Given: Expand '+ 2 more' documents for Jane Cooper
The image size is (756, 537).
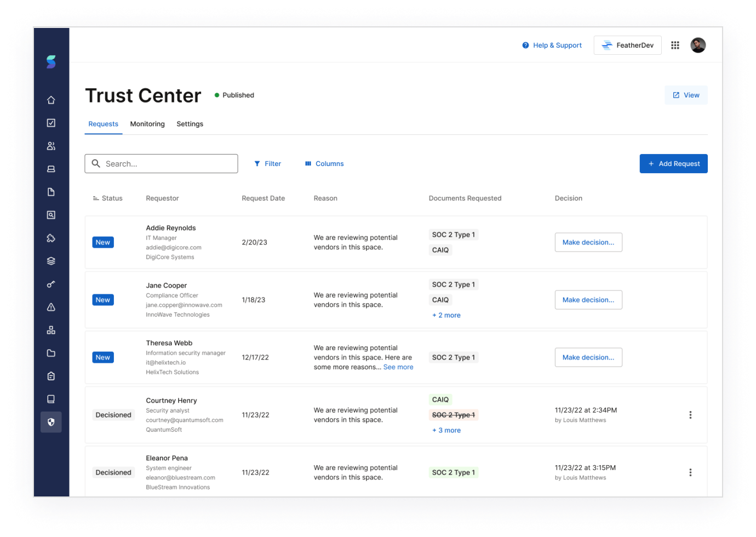Looking at the screenshot, I should (x=446, y=316).
